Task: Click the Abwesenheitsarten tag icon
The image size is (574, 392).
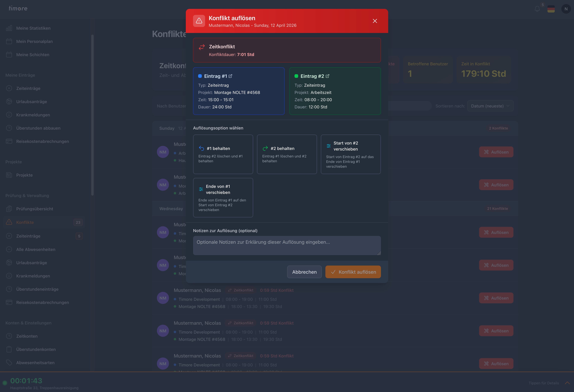Action: 9,363
